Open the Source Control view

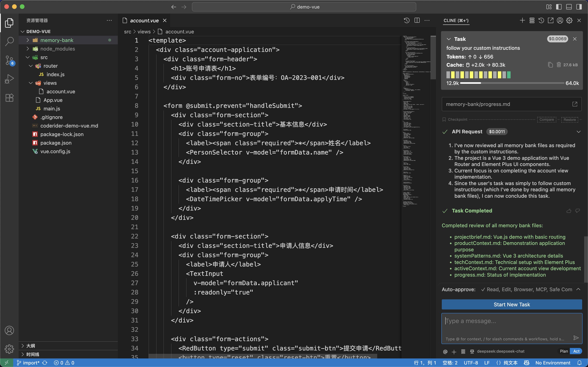click(x=9, y=60)
